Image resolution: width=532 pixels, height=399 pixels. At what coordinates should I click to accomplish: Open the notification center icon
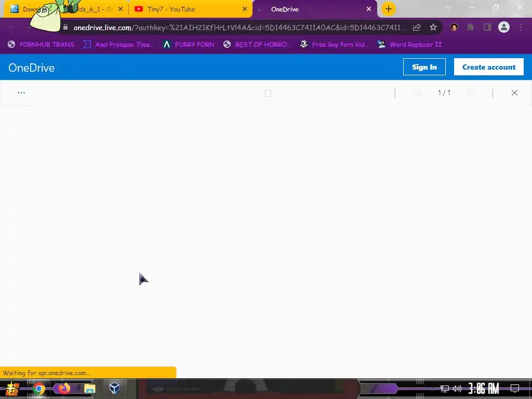click(x=515, y=389)
